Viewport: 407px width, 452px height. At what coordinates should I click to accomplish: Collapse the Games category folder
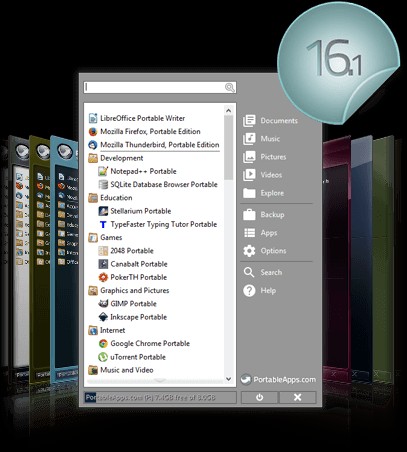[x=93, y=237]
